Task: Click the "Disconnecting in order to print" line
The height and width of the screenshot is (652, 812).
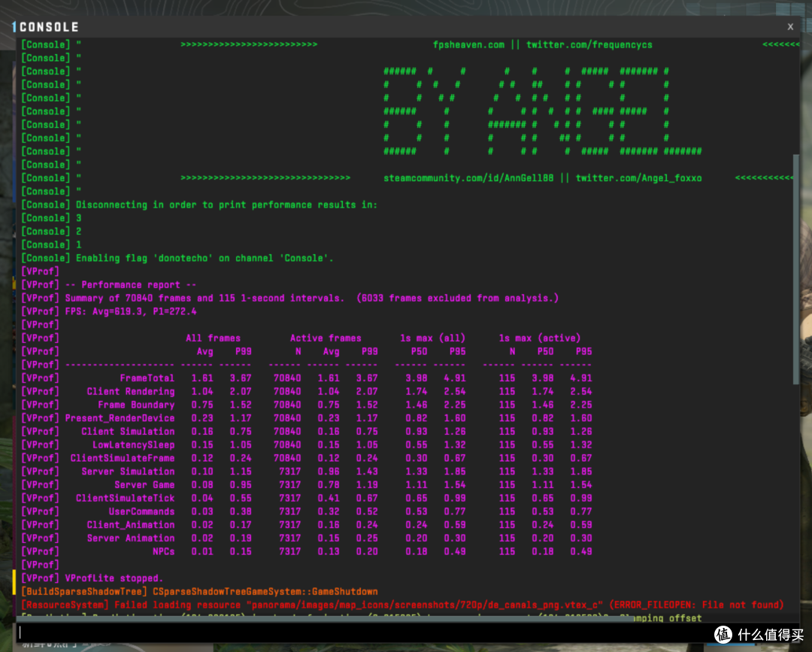Action: (x=227, y=205)
